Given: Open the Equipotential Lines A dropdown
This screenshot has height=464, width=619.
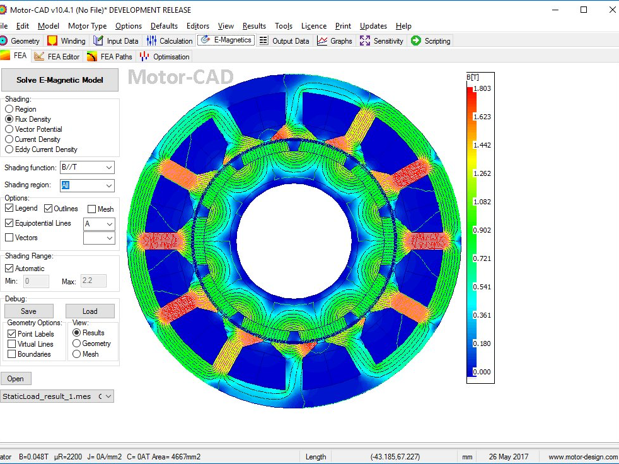Looking at the screenshot, I should 99,224.
